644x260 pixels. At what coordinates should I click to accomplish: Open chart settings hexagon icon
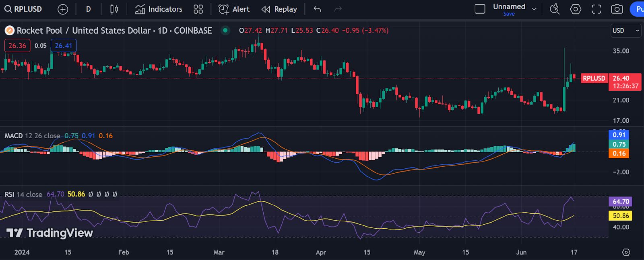click(576, 9)
